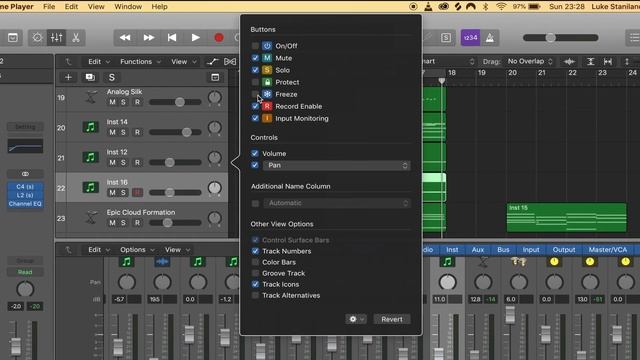Toggle Smart Controls dial icon in toolbar

(x=37, y=38)
